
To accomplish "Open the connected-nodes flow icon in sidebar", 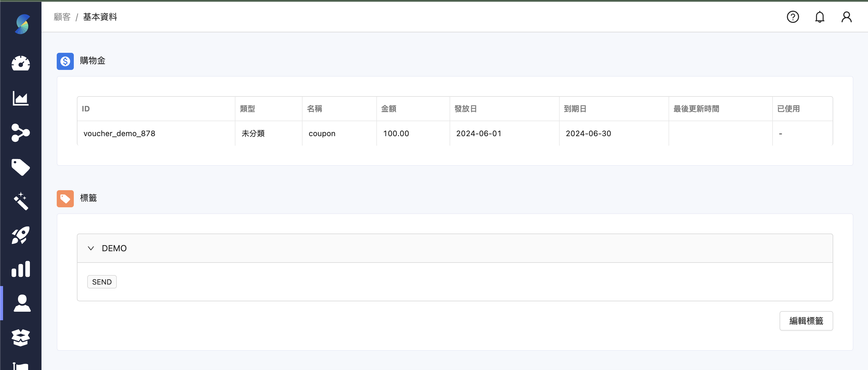I will click(20, 132).
